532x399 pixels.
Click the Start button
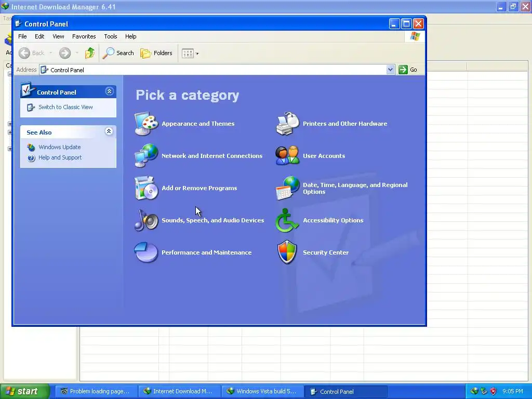coord(25,391)
